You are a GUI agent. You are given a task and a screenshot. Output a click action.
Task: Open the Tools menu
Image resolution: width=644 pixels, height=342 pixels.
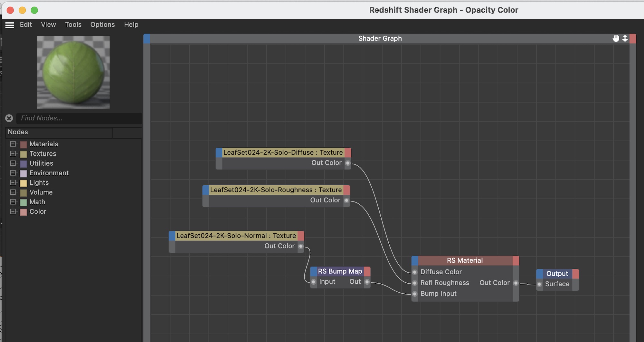tap(73, 24)
